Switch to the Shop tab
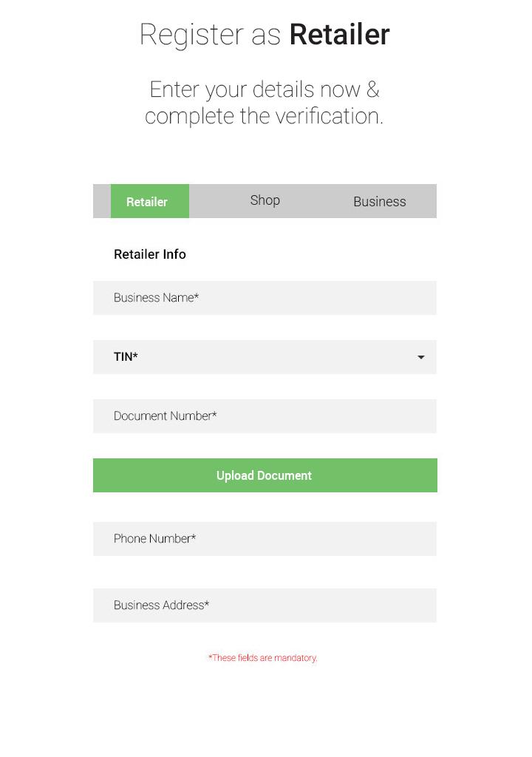Image resolution: width=532 pixels, height=757 pixels. [x=265, y=200]
